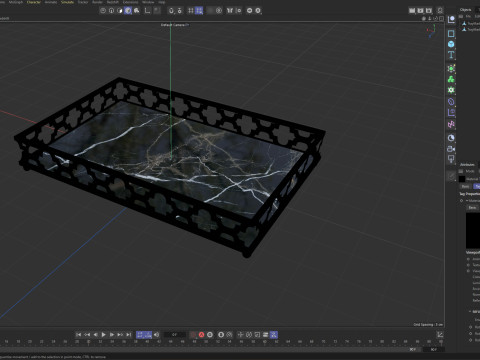Open the Subdivision Surface generator icon
The image size is (480, 360).
pos(451,69)
